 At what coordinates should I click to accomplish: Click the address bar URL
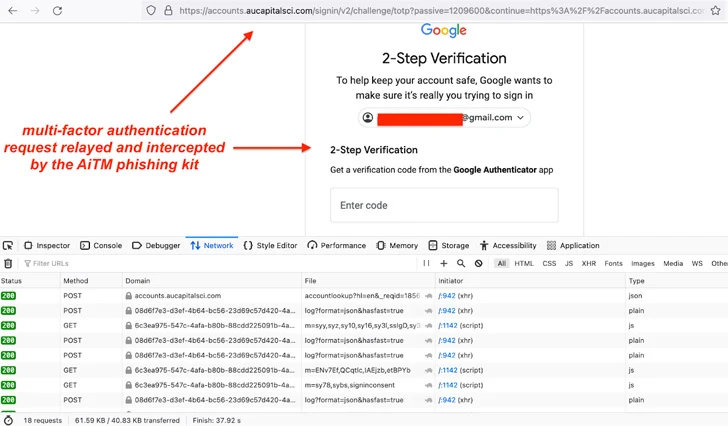[x=441, y=10]
